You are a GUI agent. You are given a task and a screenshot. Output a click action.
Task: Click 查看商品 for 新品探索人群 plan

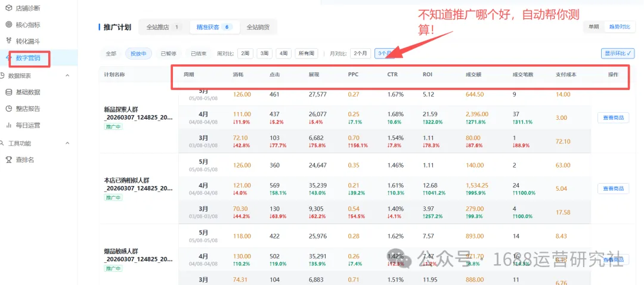tap(613, 118)
